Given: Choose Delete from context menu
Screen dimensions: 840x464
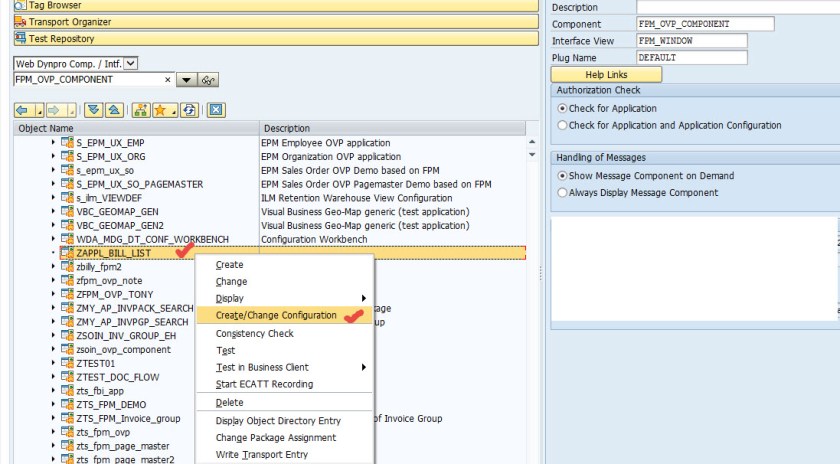Looking at the screenshot, I should (284, 402).
